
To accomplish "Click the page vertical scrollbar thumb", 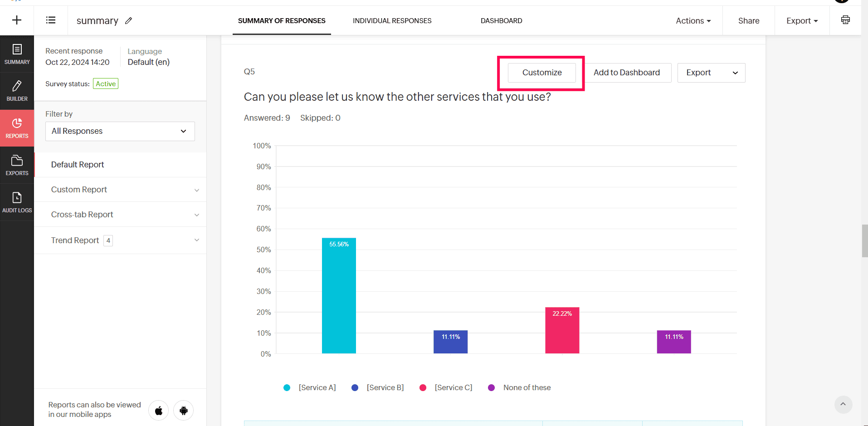I will point(865,241).
